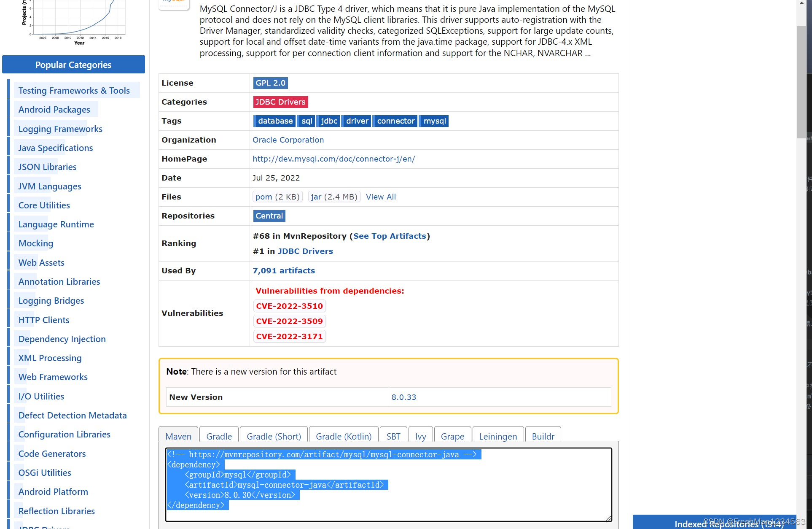
Task: Select the connector tag
Action: 395,121
